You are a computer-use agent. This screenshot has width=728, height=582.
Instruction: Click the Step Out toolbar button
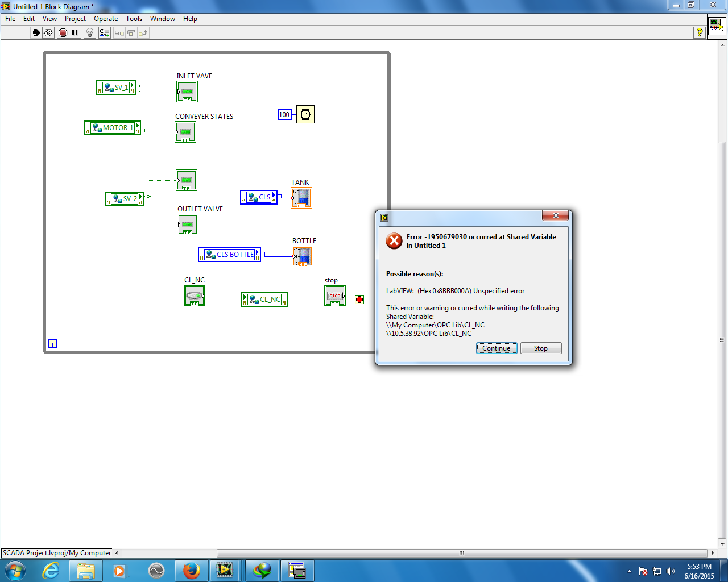click(x=143, y=33)
